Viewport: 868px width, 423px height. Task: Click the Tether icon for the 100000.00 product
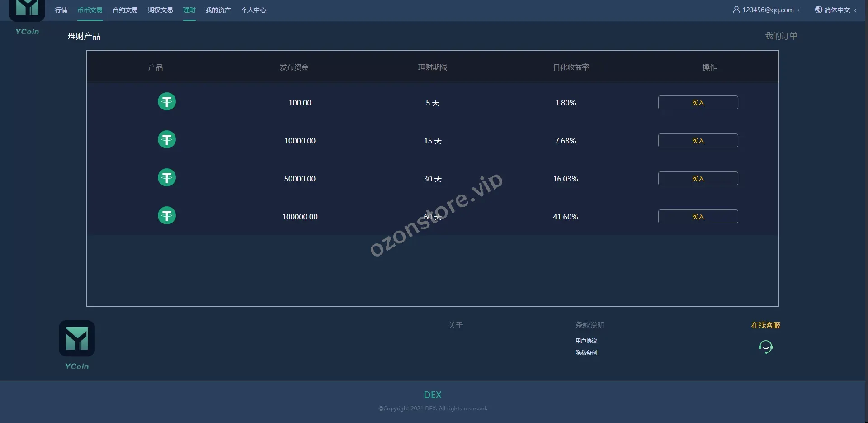[166, 216]
